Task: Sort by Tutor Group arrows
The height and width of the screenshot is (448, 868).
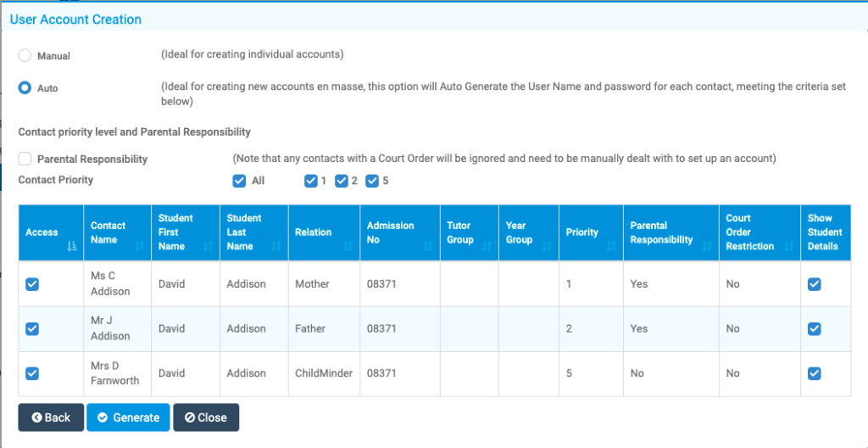Action: (x=487, y=247)
